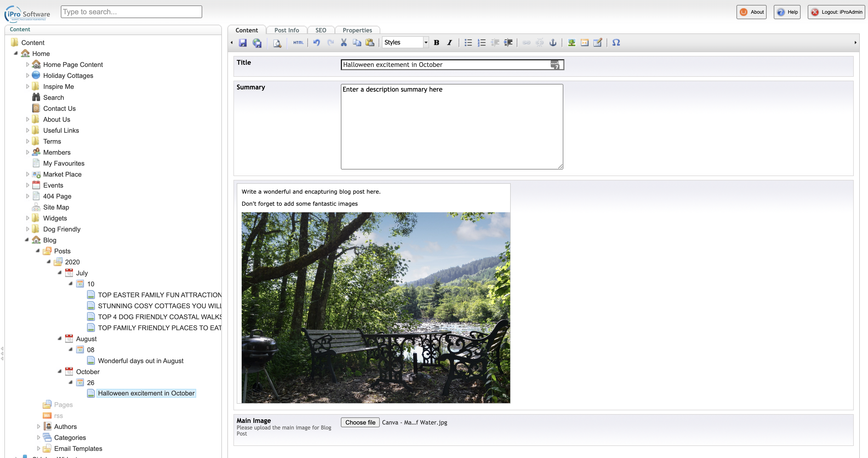Insert an anchor

553,43
